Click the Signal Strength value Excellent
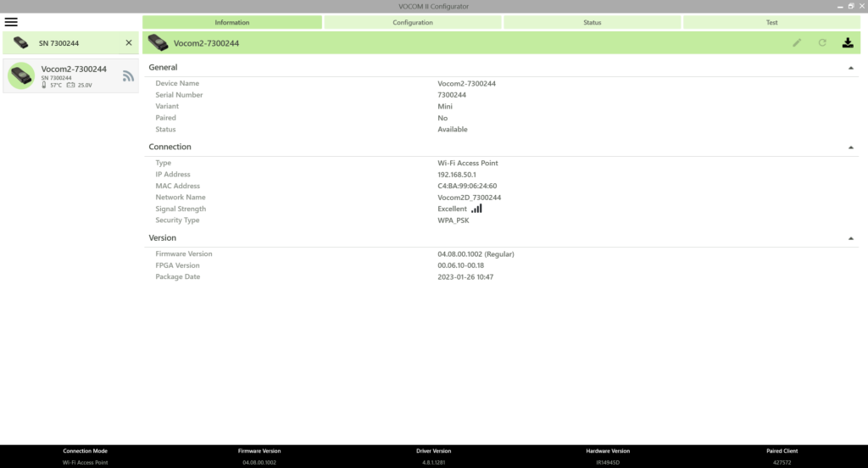Screen dimensions: 868x468 [x=453, y=209]
